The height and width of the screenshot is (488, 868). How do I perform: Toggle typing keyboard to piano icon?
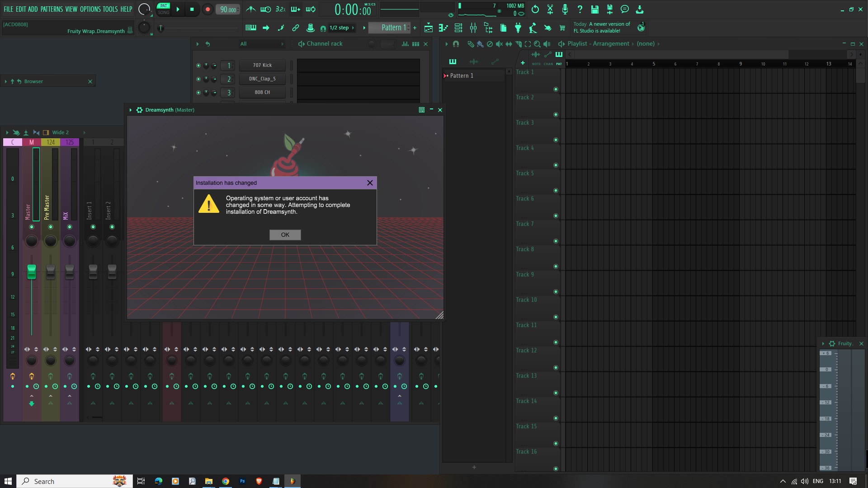pos(250,28)
